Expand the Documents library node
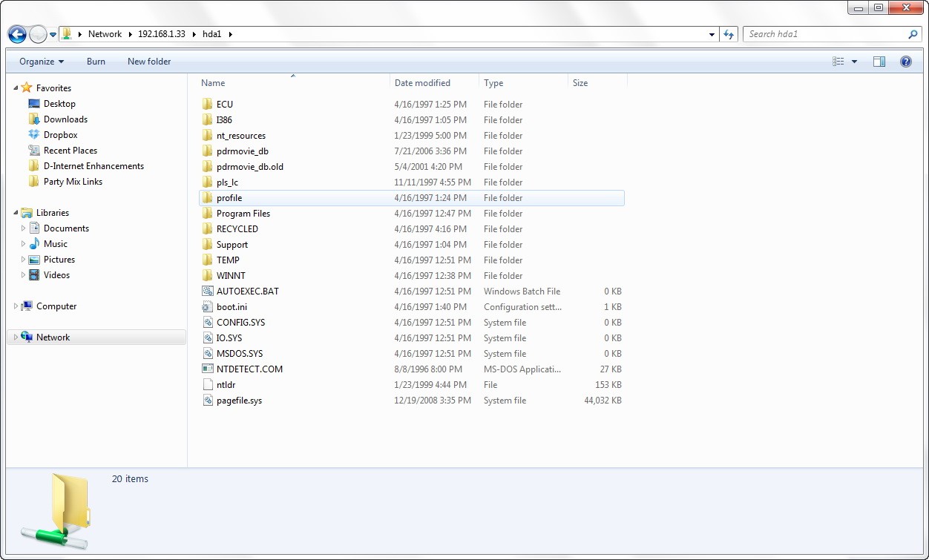 pos(24,228)
